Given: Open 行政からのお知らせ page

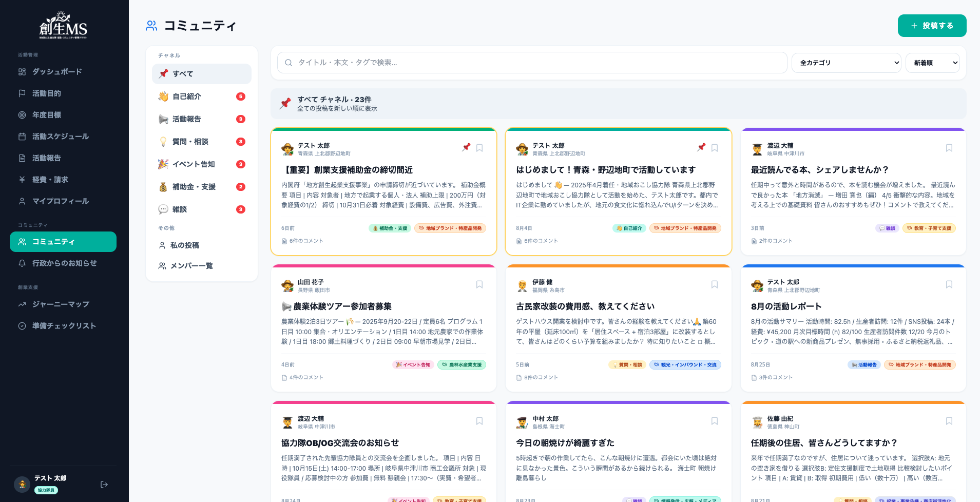Looking at the screenshot, I should [63, 263].
